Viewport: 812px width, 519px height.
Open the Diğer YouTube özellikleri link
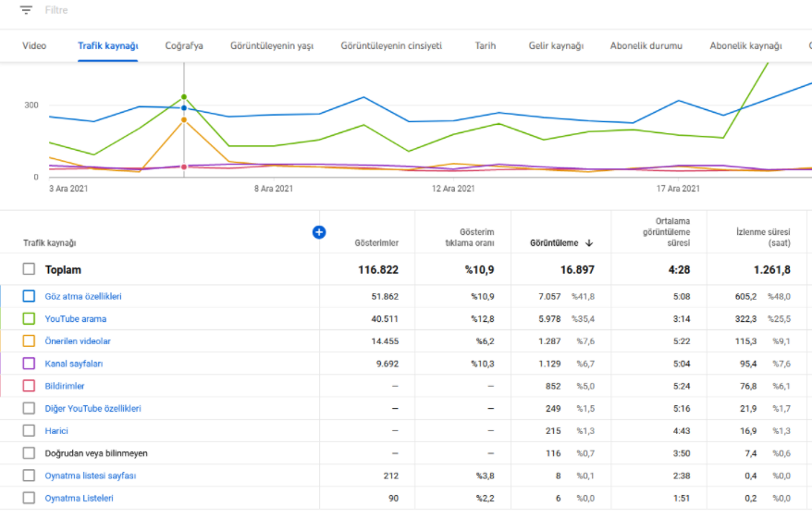point(92,408)
